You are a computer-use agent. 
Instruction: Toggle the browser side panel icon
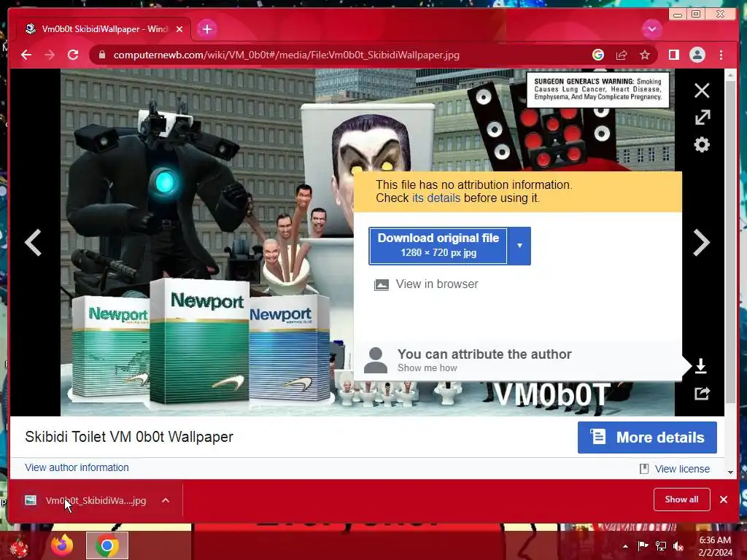tap(673, 55)
